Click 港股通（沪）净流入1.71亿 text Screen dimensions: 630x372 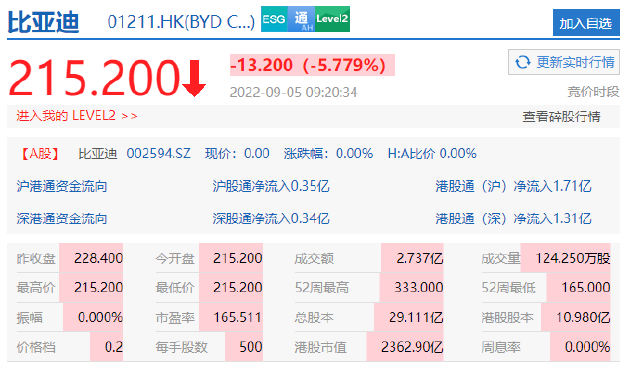tap(513, 186)
